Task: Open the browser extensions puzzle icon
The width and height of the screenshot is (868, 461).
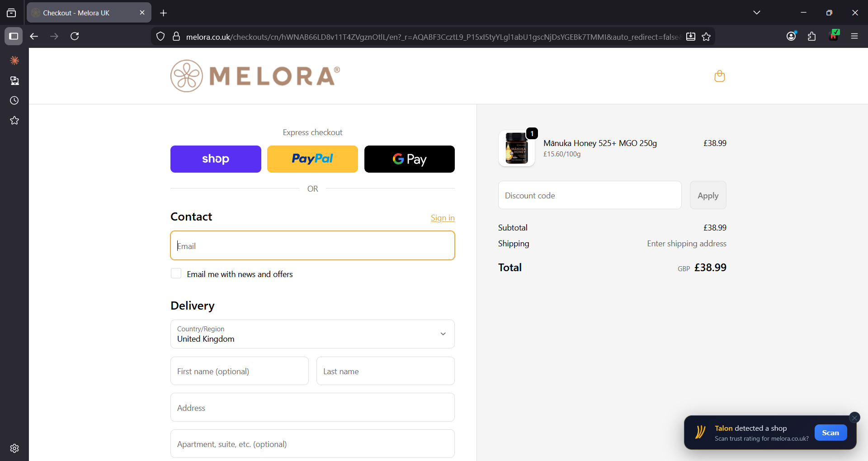Action: [812, 37]
